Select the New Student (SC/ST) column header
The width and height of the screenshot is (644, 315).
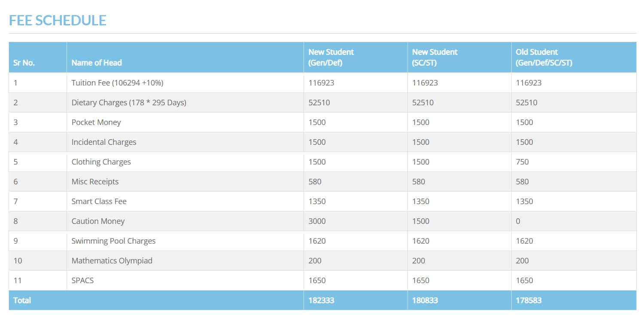(x=434, y=57)
